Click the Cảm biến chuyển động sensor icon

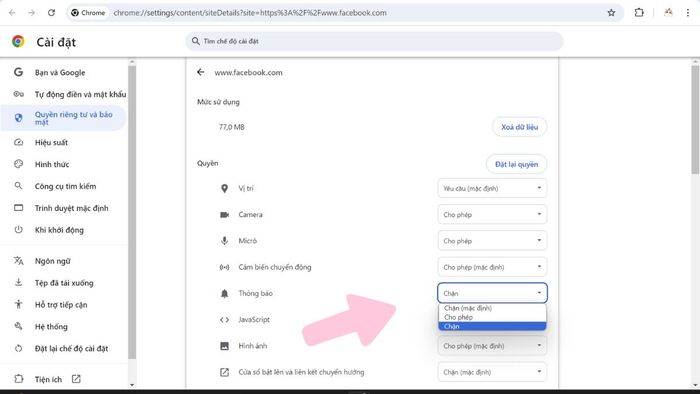pos(225,267)
